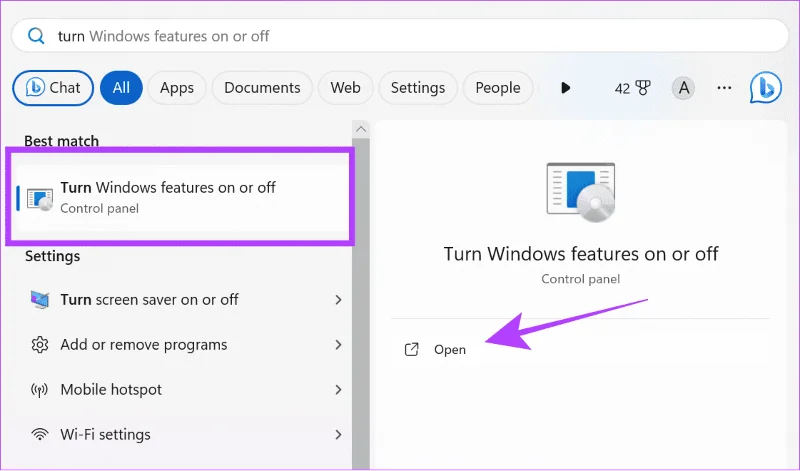Expand Add or remove programs chevron
The width and height of the screenshot is (800, 471).
tap(338, 345)
